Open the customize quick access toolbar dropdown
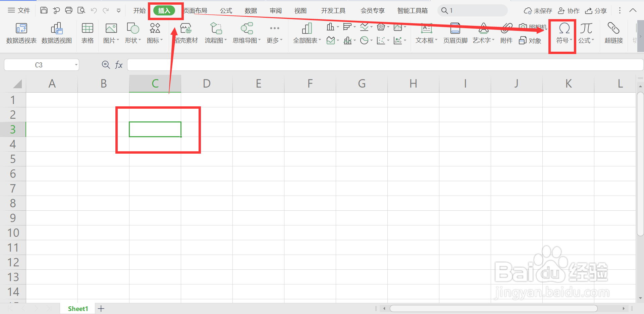Screen dimensions: 644x314 119,11
